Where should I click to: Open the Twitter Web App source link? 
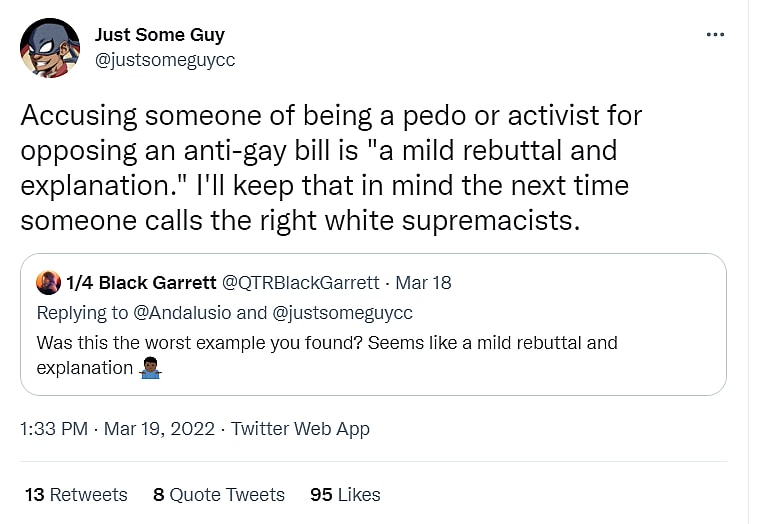tap(300, 429)
